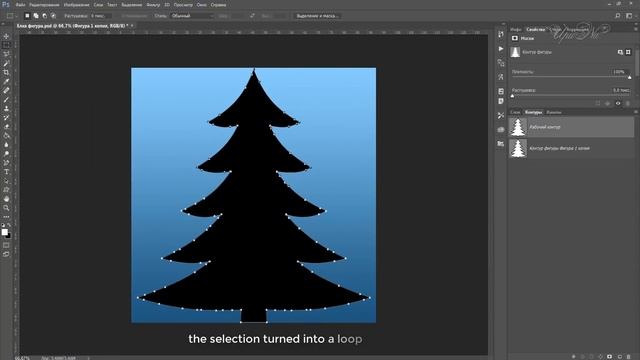Adjust the mask Feather slider handle

tap(512, 96)
